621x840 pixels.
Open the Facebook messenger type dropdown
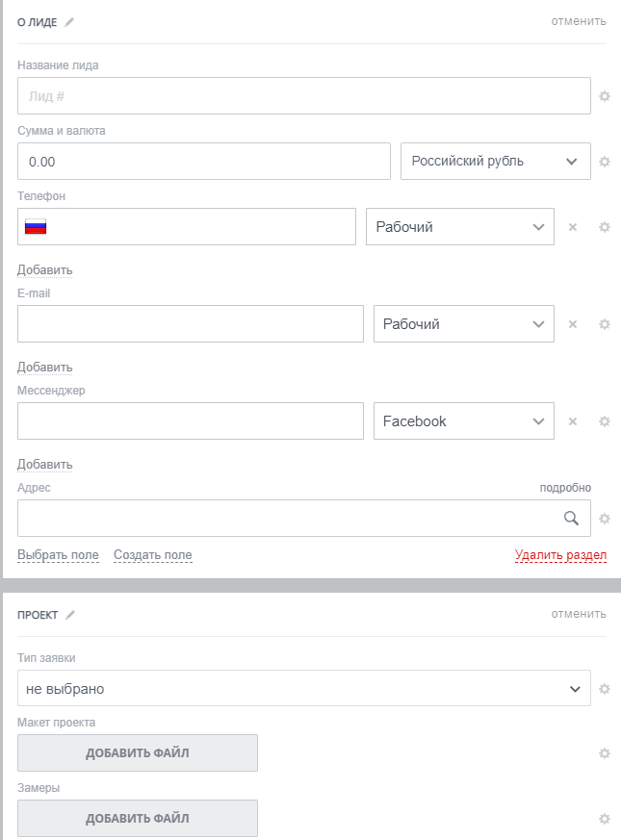464,421
